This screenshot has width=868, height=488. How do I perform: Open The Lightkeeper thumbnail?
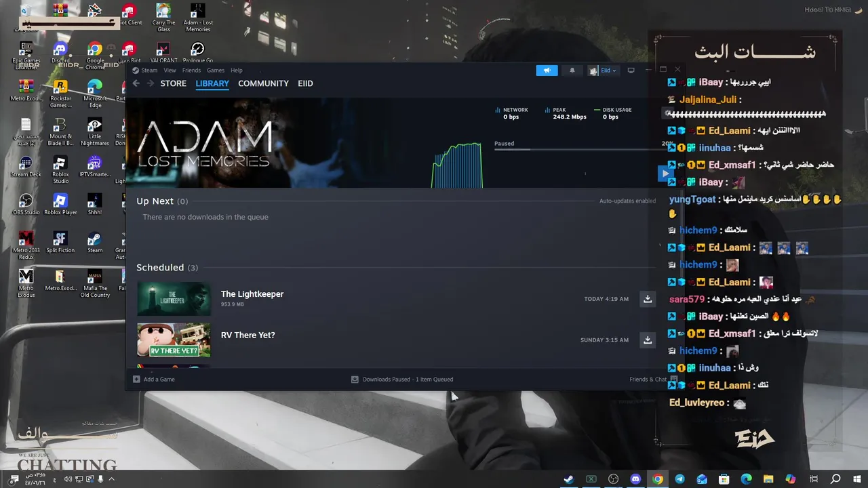point(174,299)
